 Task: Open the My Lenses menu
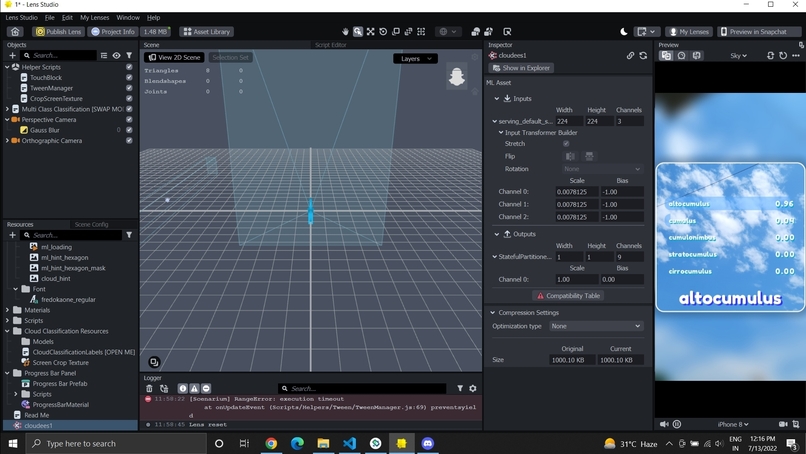click(x=95, y=17)
